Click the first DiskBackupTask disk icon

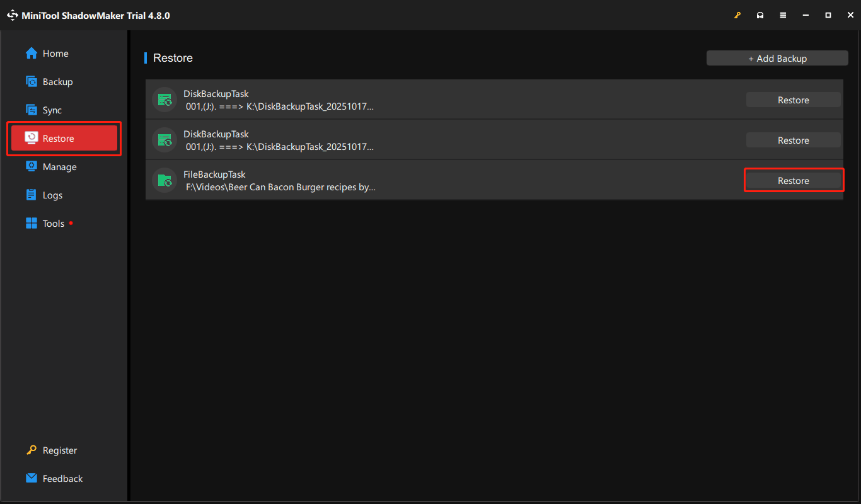pos(165,100)
